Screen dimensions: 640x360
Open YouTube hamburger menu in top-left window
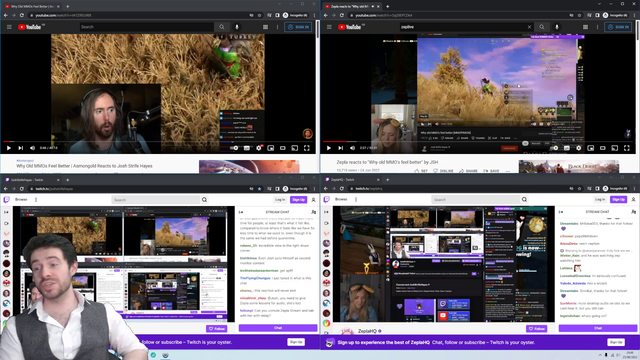coord(9,27)
